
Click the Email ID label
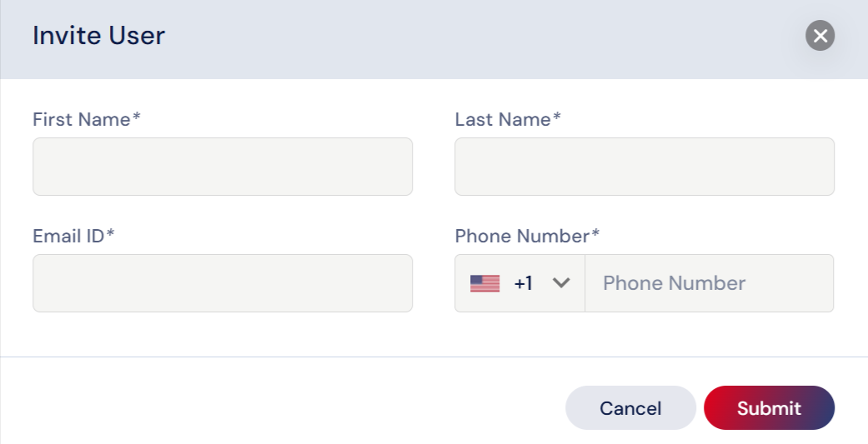tap(68, 236)
